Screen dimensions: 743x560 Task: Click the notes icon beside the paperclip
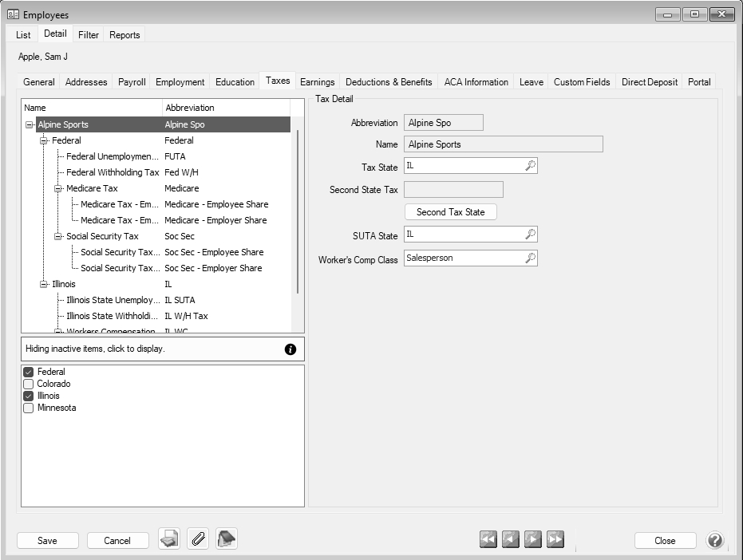[x=227, y=540]
